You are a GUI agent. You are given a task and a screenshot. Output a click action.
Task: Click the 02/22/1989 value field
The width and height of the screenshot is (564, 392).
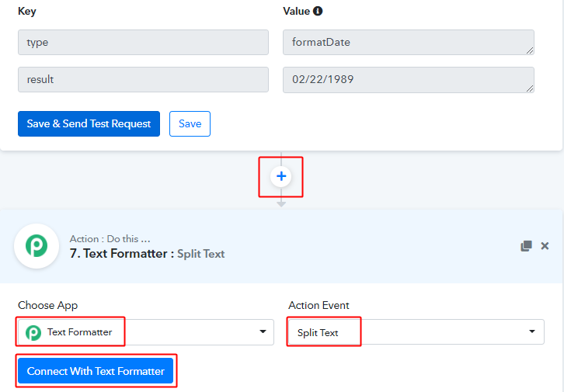(x=409, y=79)
